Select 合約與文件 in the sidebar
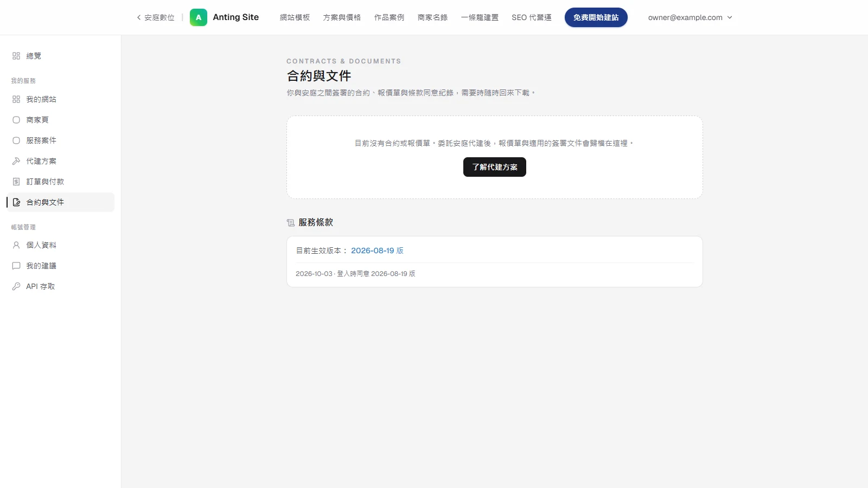This screenshot has height=488, width=868. click(61, 202)
